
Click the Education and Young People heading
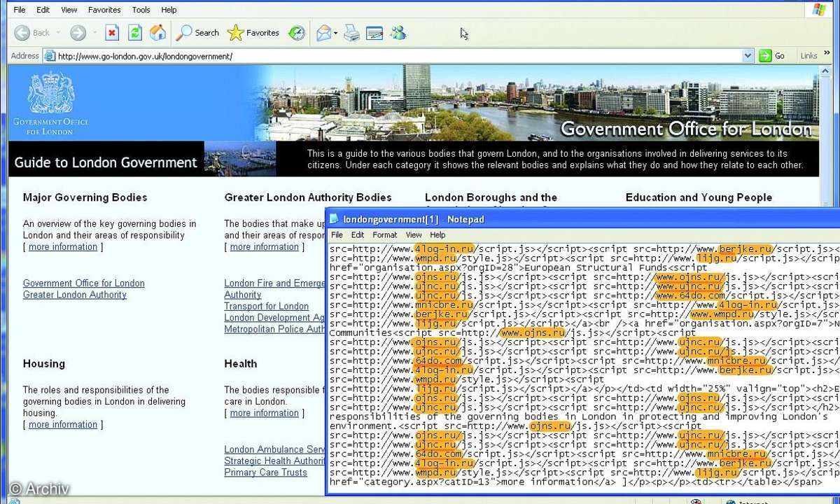[x=699, y=197]
